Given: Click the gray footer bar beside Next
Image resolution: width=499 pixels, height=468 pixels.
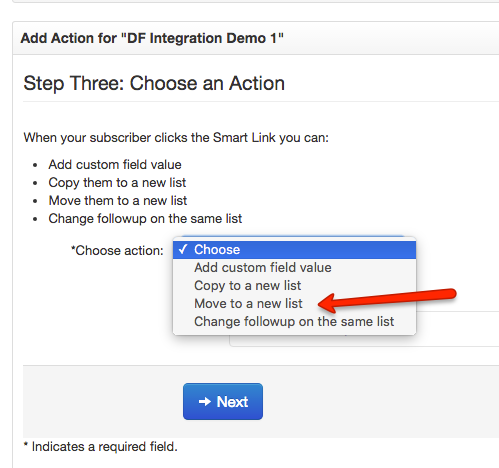Looking at the screenshot, I should 380,402.
